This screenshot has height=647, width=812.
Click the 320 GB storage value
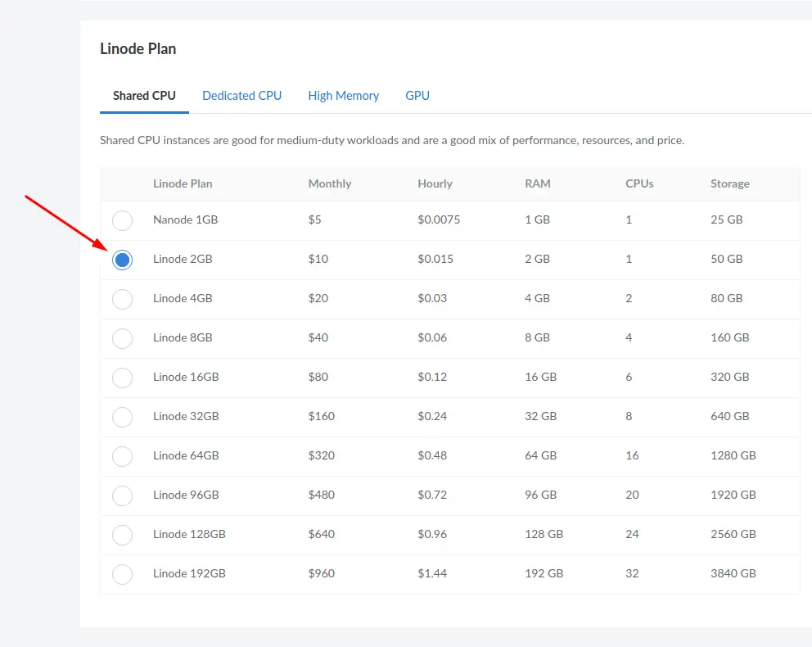730,377
